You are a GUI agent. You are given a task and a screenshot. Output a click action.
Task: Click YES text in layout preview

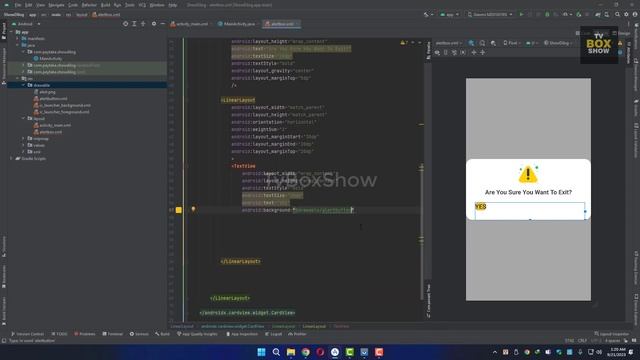click(x=481, y=207)
